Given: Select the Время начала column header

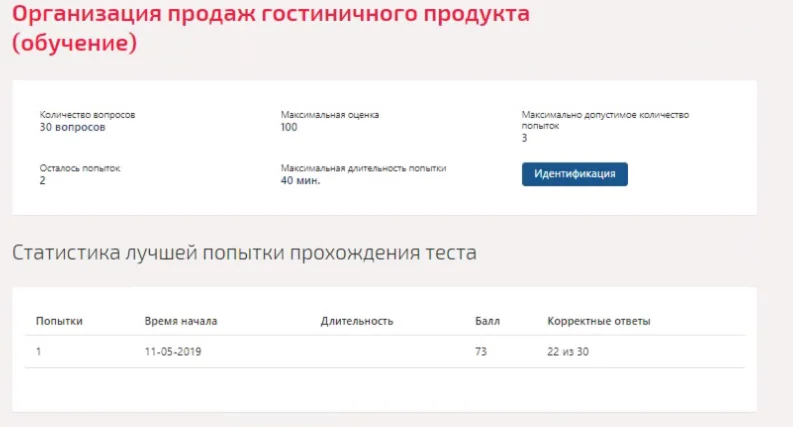Looking at the screenshot, I should [181, 321].
